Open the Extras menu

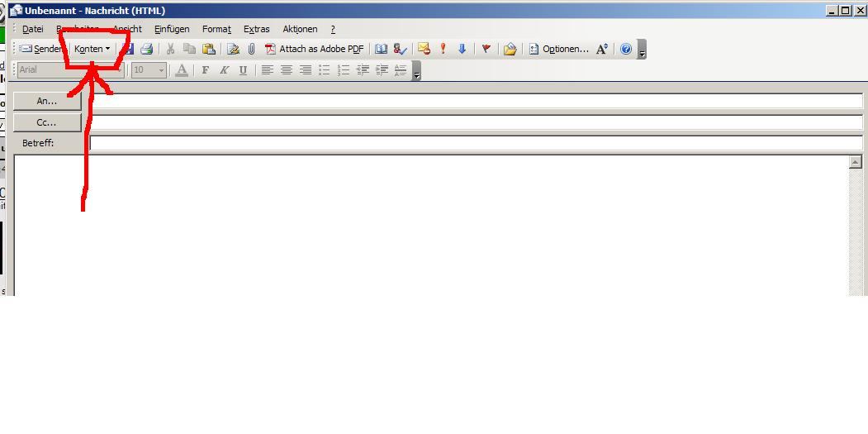pyautogui.click(x=256, y=29)
